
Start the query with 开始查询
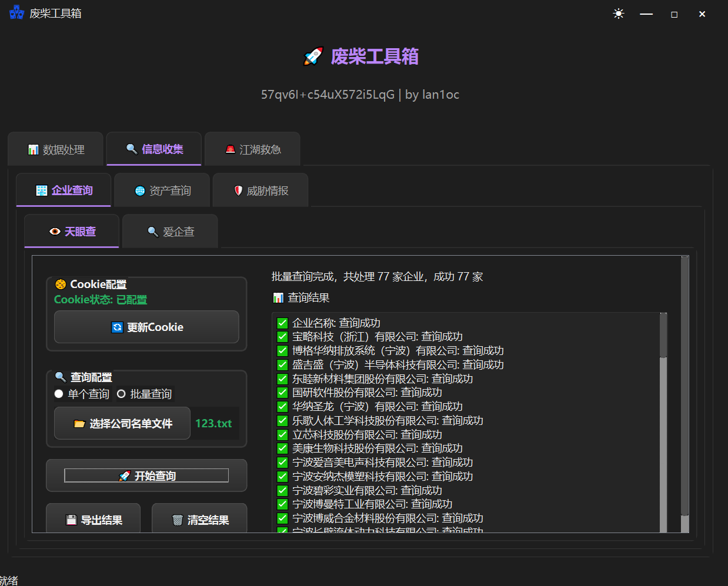click(x=146, y=476)
